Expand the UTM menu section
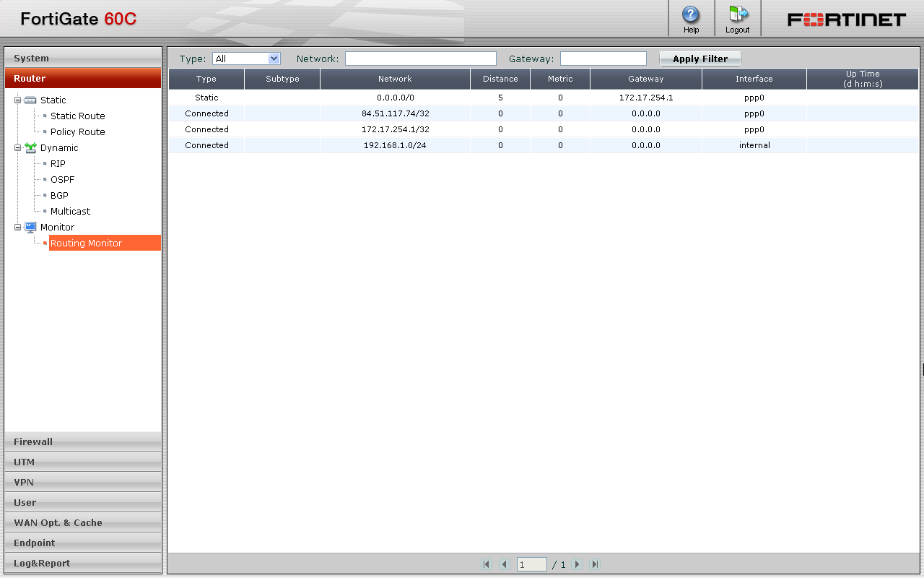The width and height of the screenshot is (924, 578). point(83,462)
